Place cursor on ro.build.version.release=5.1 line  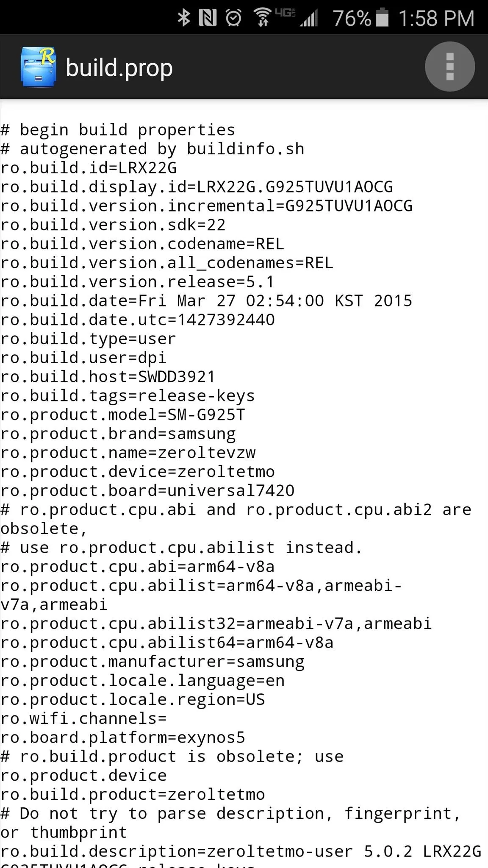click(x=138, y=281)
